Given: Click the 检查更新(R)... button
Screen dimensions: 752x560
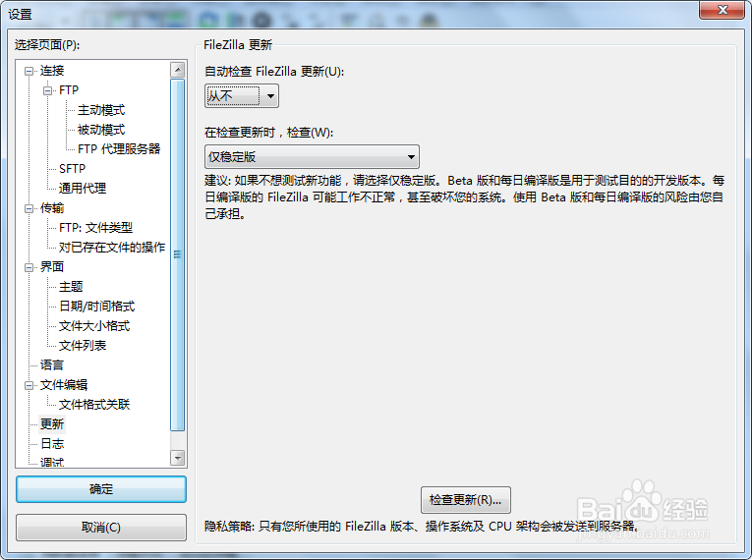Looking at the screenshot, I should [466, 500].
